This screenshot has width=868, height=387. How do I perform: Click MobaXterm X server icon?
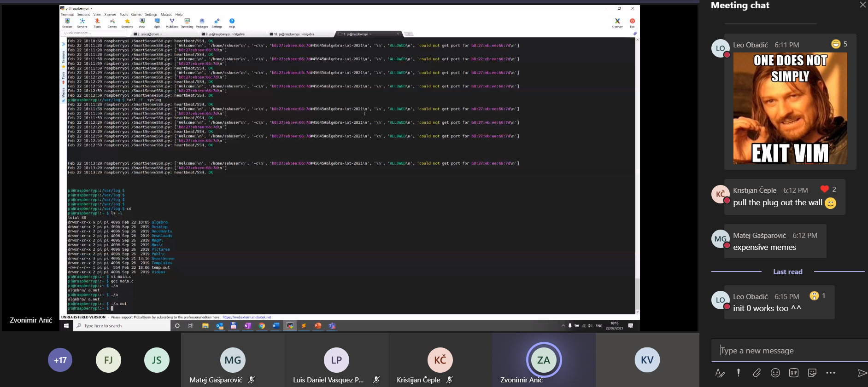617,23
